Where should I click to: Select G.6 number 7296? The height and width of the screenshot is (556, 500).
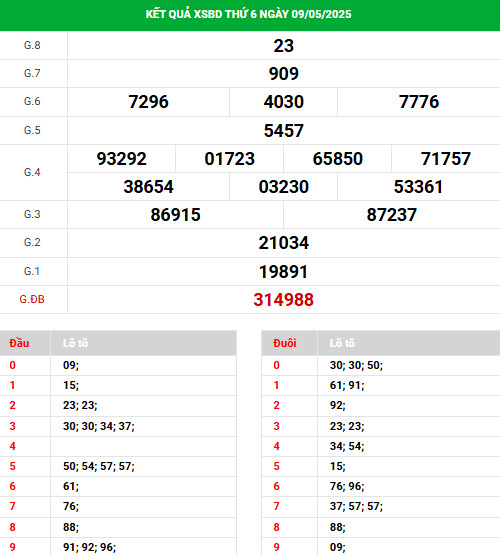pyautogui.click(x=148, y=102)
